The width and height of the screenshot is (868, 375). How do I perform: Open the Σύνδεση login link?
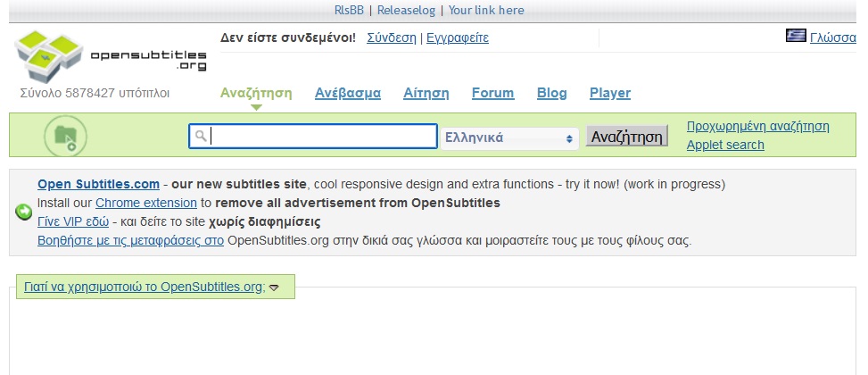pos(392,37)
